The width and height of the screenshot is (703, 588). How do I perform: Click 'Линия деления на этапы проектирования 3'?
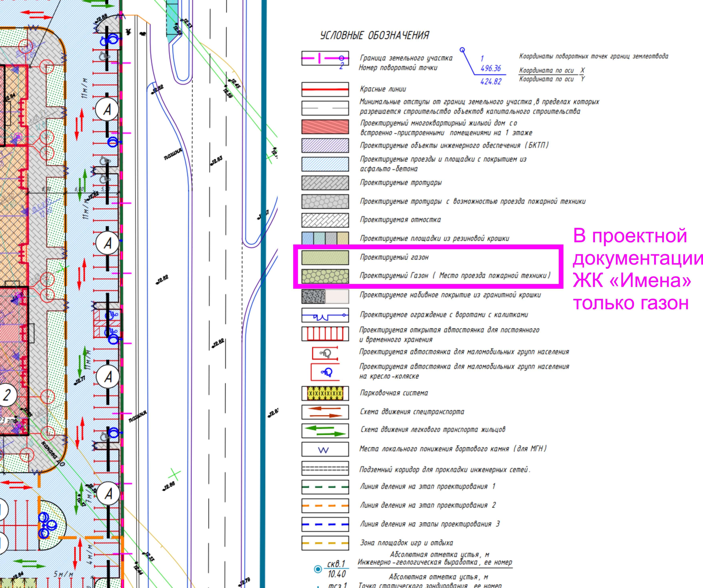(430, 524)
